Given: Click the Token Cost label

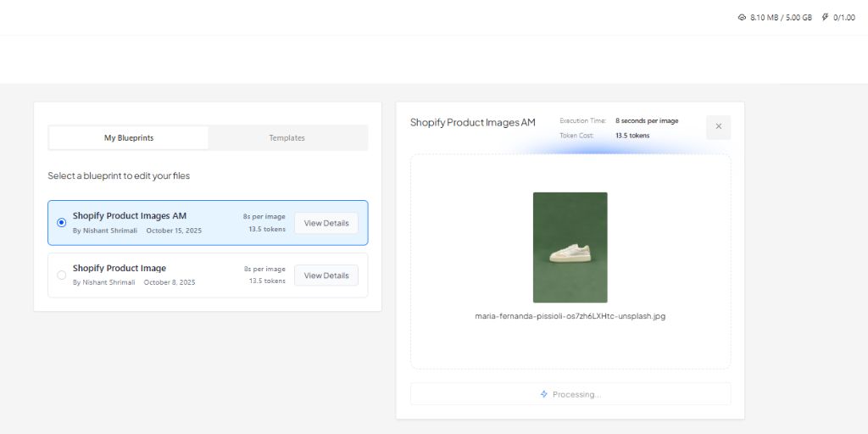Looking at the screenshot, I should [x=576, y=135].
